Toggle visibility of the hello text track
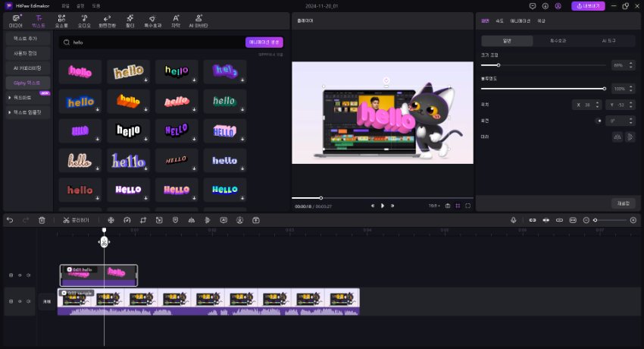Screen dimensions: 644x349 [x=20, y=275]
